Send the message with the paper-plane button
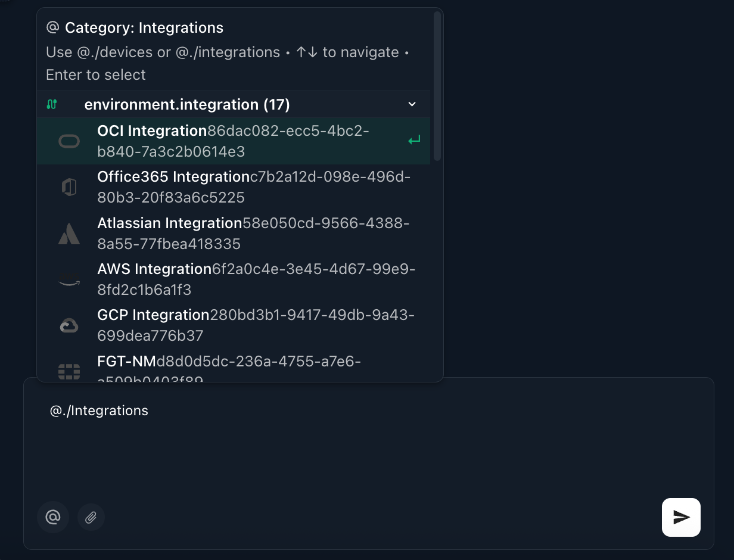The height and width of the screenshot is (560, 734). point(681,517)
